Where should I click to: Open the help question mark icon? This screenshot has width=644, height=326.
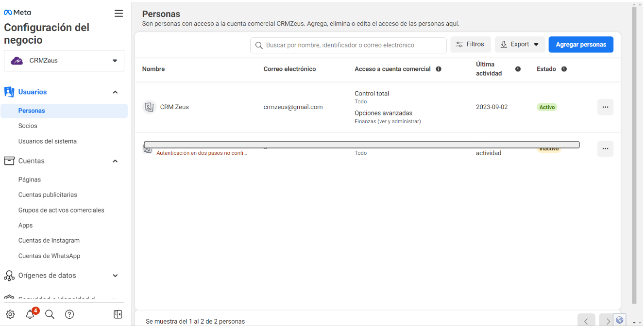[x=69, y=314]
